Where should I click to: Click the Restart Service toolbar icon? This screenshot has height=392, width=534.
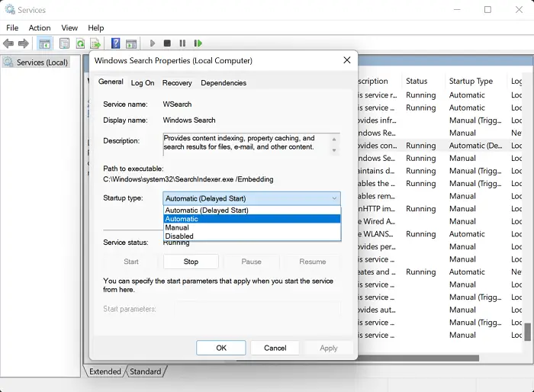pyautogui.click(x=198, y=43)
